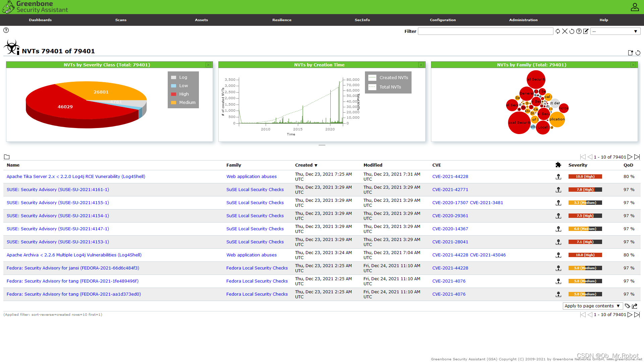
Task: Export the page contents icon
Action: point(635,306)
